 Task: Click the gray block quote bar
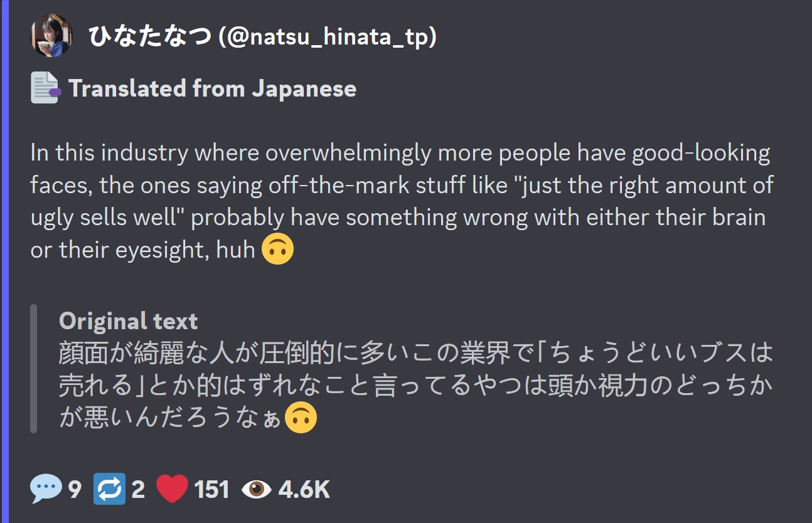pyautogui.click(x=34, y=369)
